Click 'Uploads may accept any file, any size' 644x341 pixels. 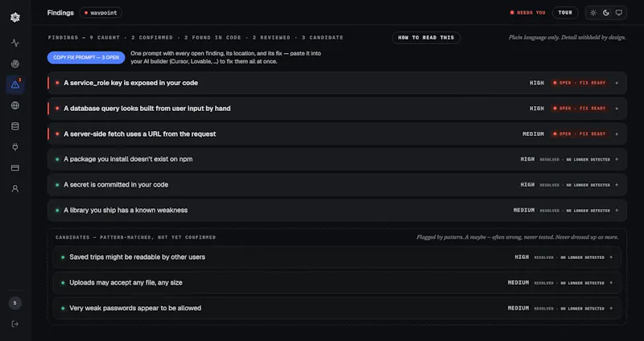pos(126,283)
